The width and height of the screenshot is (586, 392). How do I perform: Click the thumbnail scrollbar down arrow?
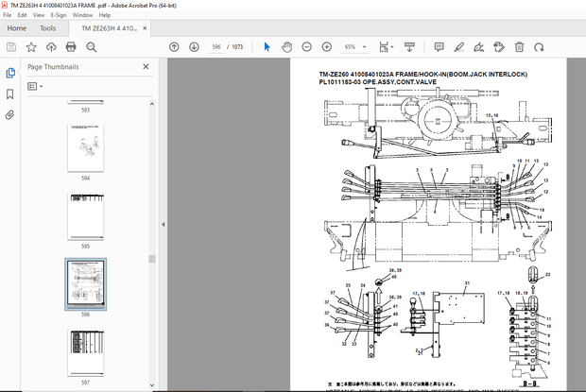152,384
